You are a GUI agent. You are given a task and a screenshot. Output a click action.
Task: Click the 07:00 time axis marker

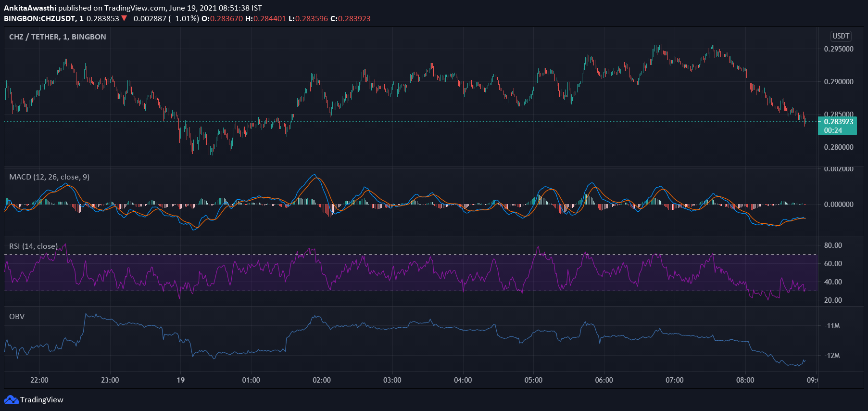pos(675,380)
